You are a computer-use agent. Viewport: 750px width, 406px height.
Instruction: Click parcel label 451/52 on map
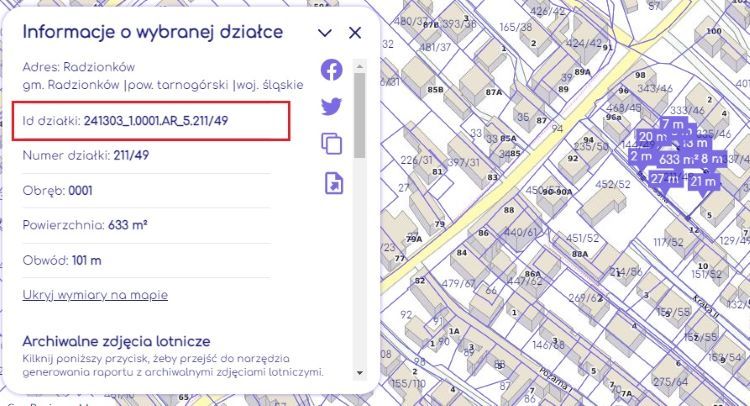(x=583, y=238)
